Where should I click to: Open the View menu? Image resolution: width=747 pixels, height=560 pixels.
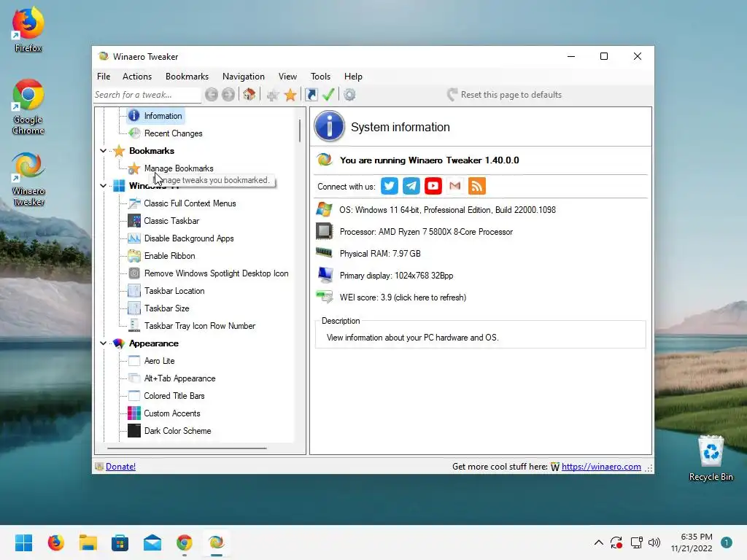(x=287, y=76)
